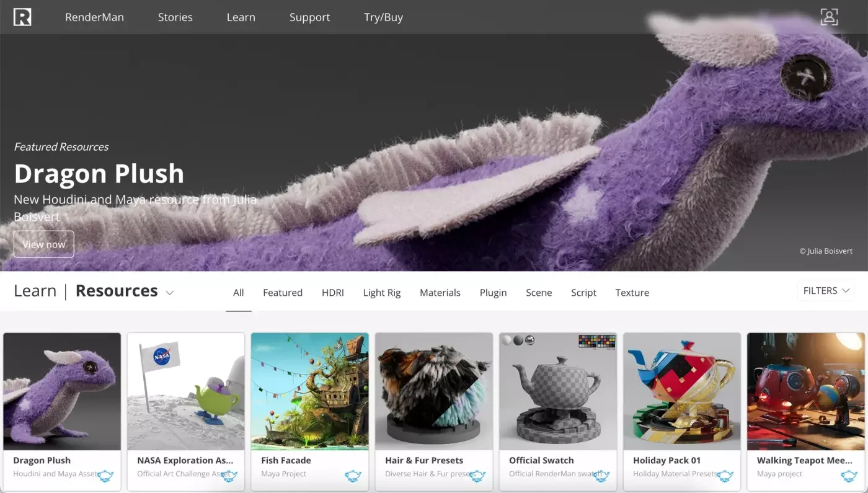The width and height of the screenshot is (868, 493).
Task: Expand the Resources section chevron
Action: 170,293
